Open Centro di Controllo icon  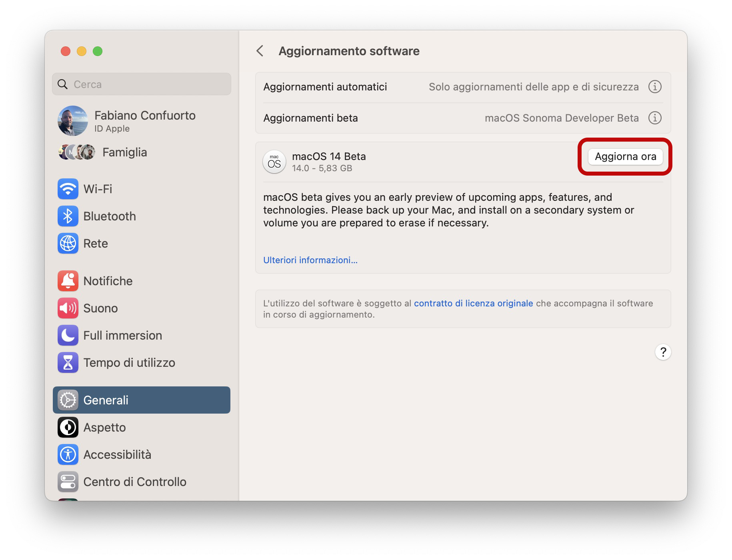point(68,482)
